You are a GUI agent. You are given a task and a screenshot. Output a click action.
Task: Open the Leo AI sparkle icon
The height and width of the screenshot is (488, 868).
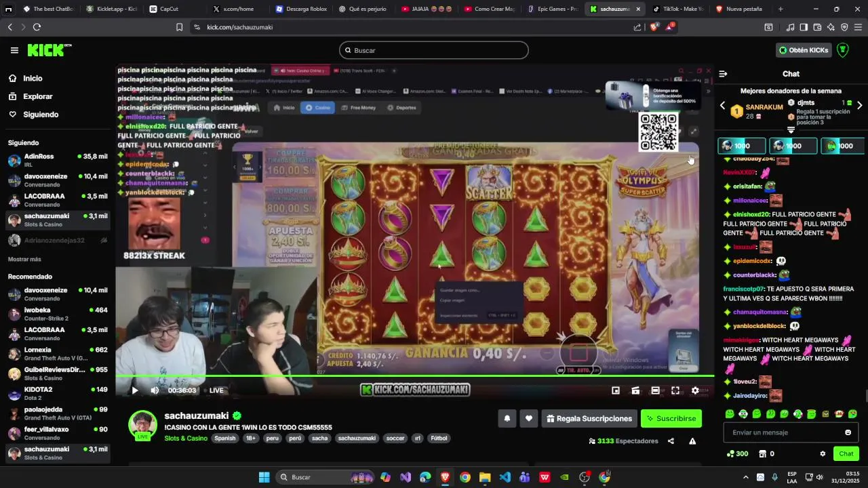tap(831, 27)
